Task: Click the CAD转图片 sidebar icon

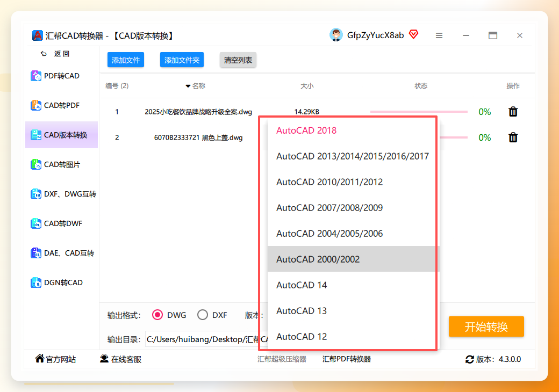Action: coord(35,164)
